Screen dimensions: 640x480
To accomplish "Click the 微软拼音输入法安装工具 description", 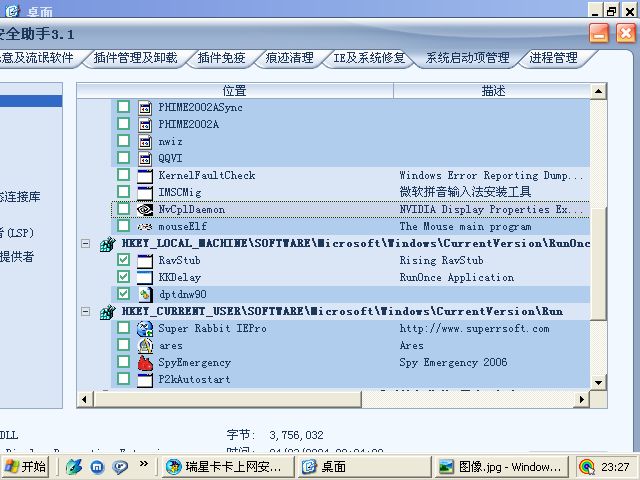I will 465,192.
